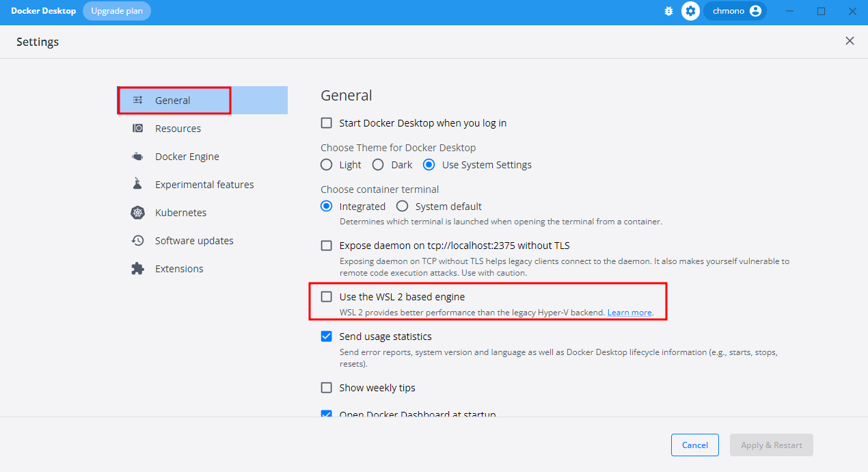Click the user avatar icon beside chmono

coord(755,11)
